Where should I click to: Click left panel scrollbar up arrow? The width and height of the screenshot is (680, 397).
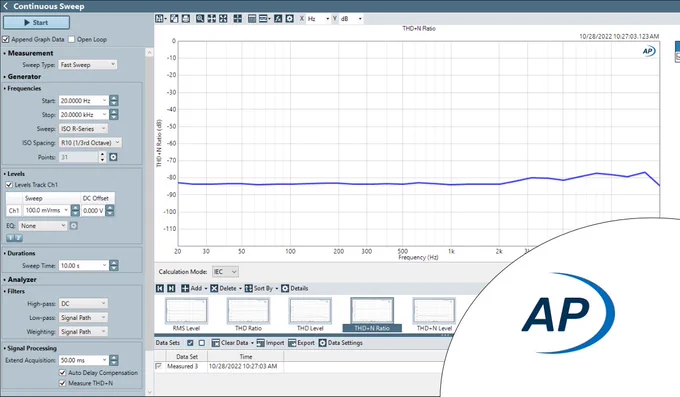tap(150, 52)
